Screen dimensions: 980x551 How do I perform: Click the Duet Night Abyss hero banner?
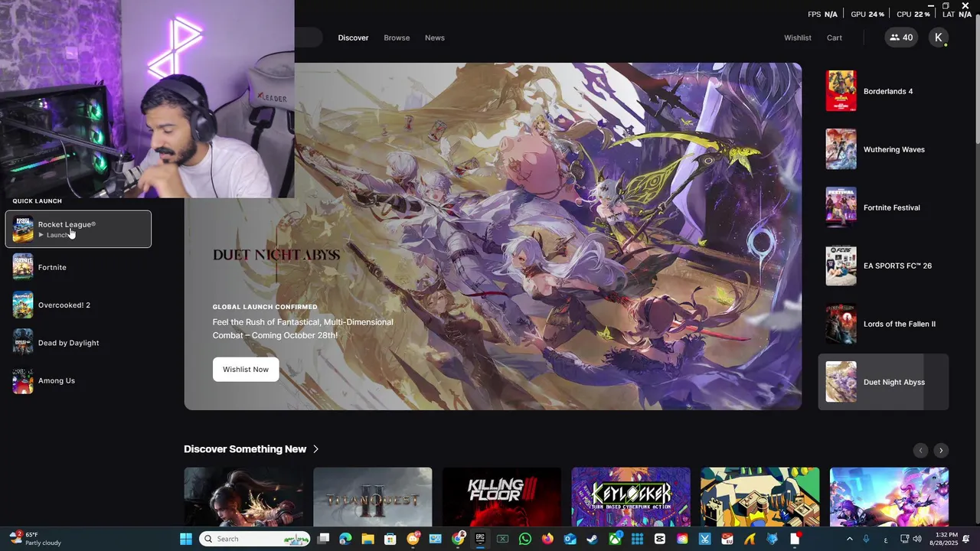click(x=493, y=236)
